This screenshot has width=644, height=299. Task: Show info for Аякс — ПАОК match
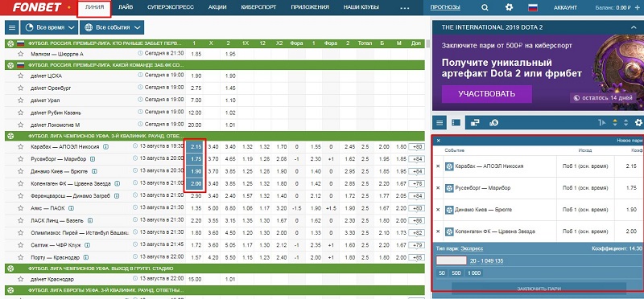tap(71, 208)
